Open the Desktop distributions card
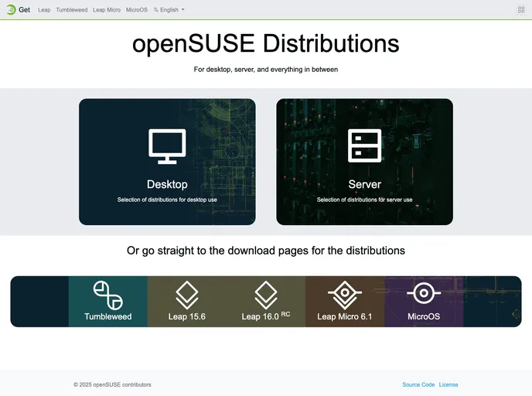Screen dimensions: 532x396 coord(167,162)
